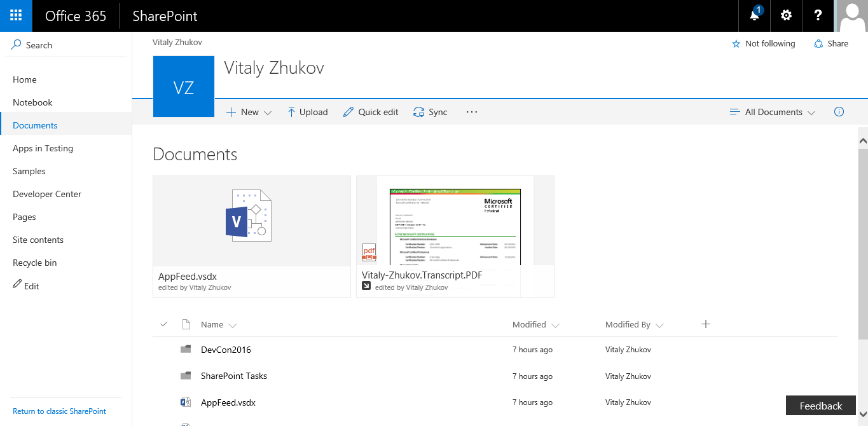Click the file type column header icon
Screen dimensions: 868x426
(186, 324)
